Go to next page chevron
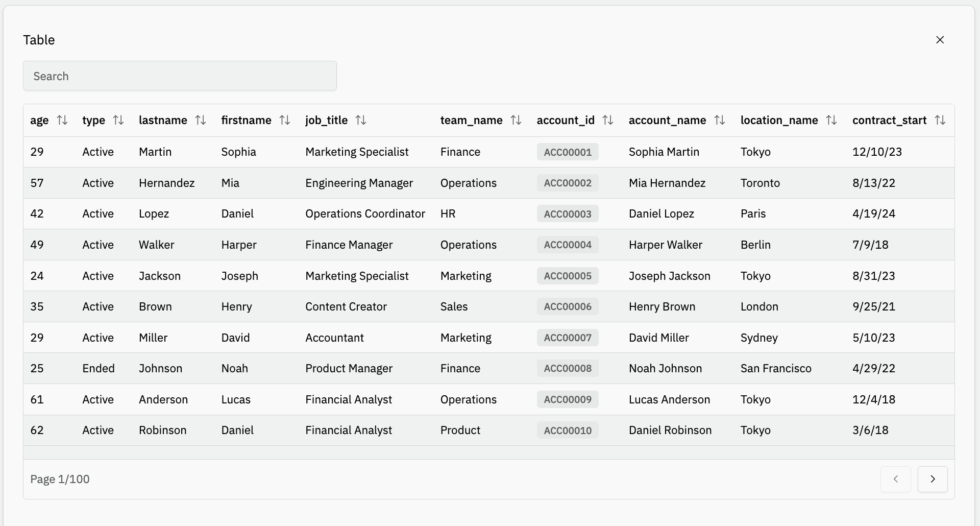 tap(933, 479)
